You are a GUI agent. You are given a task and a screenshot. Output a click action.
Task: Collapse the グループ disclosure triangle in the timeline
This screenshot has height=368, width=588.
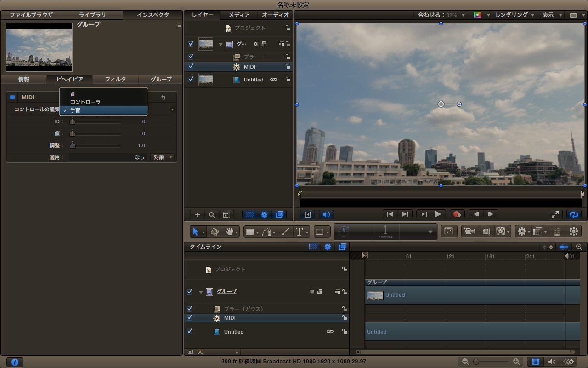(201, 292)
